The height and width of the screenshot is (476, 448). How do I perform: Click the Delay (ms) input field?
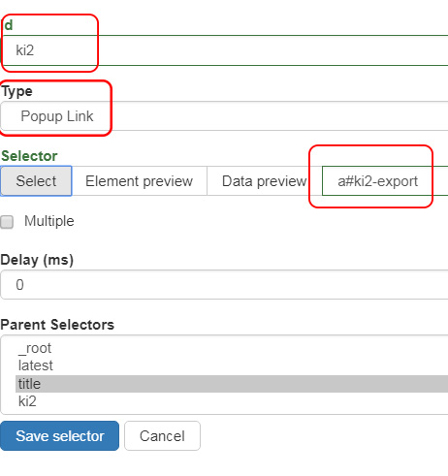(224, 285)
